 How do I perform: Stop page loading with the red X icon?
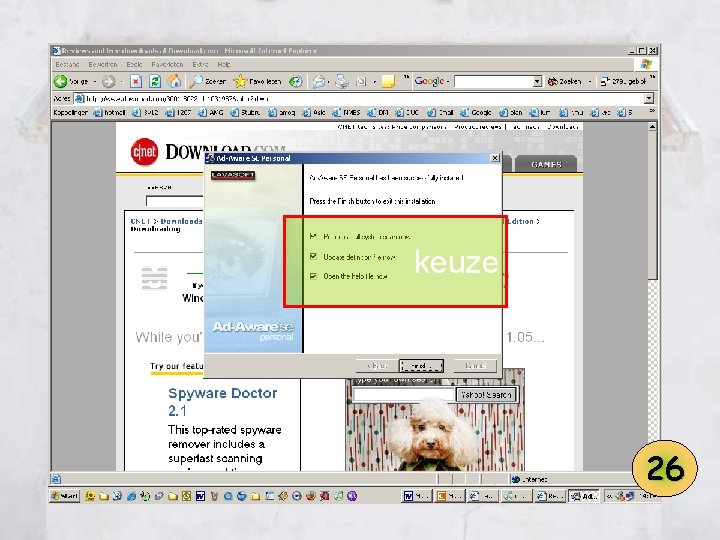point(135,82)
